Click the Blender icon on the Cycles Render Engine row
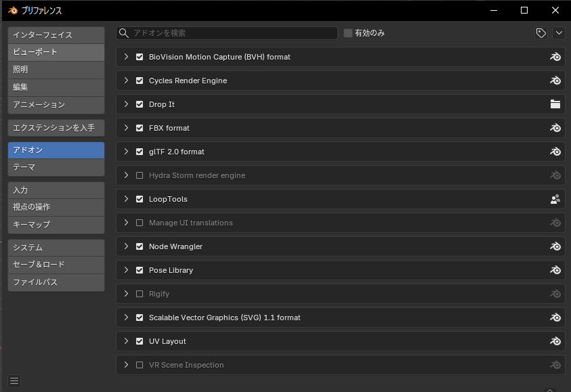This screenshot has height=392, width=571. 555,81
